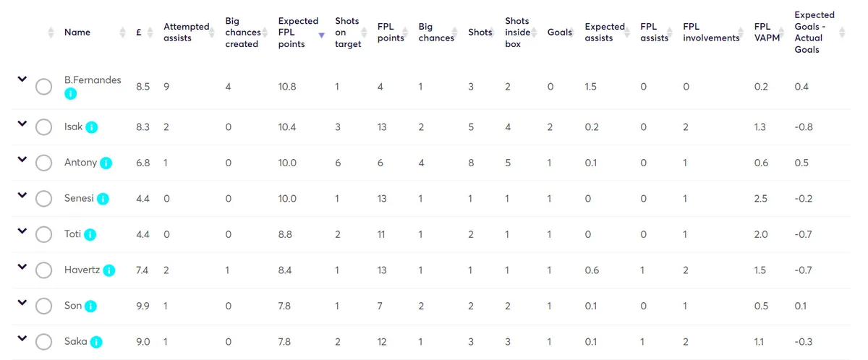Screen dimensions: 868x360
Task: Sort table by Name column
Action: click(x=77, y=33)
